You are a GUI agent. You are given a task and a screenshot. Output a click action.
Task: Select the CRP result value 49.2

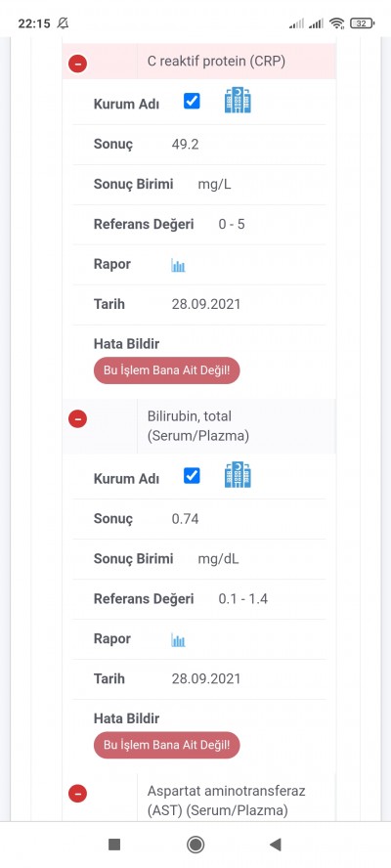[185, 145]
